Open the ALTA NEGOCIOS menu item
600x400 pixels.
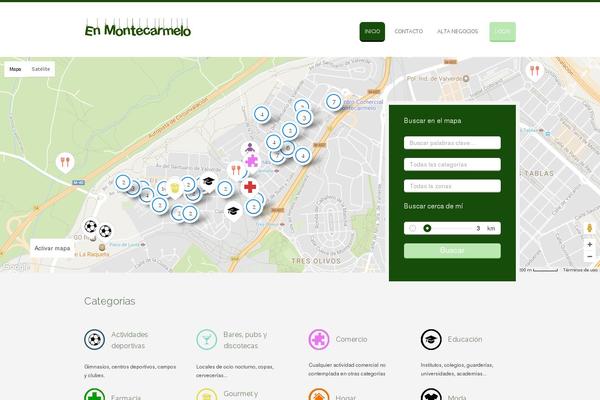457,31
